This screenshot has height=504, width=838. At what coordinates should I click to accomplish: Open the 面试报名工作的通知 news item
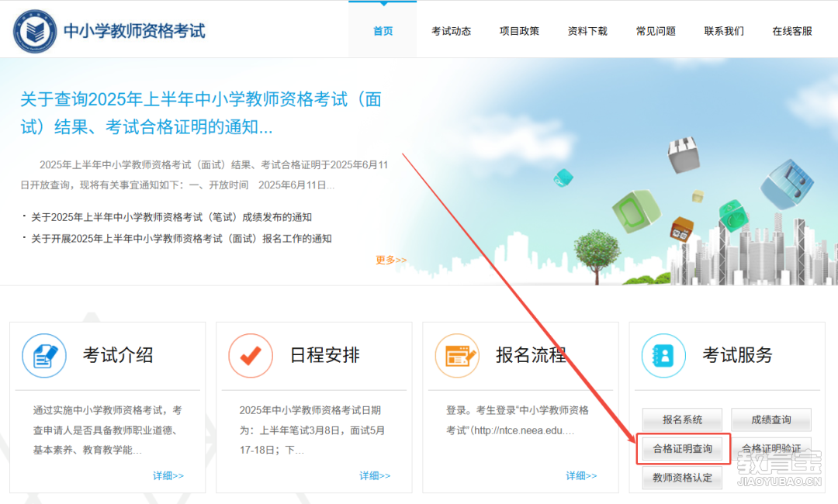[181, 239]
